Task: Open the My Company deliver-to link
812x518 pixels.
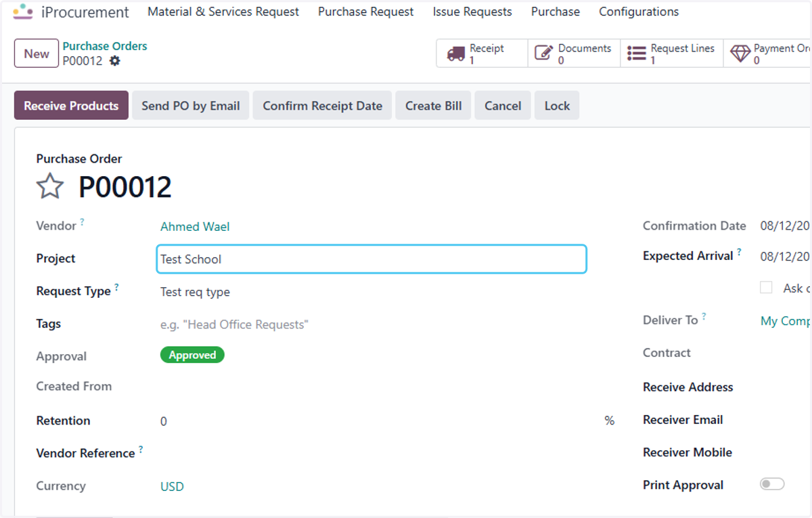Action: [786, 321]
